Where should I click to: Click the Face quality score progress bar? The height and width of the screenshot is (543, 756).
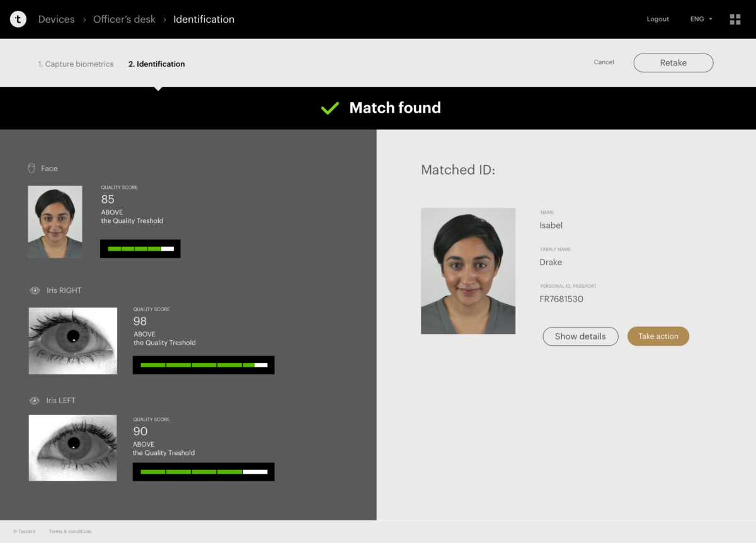140,248
